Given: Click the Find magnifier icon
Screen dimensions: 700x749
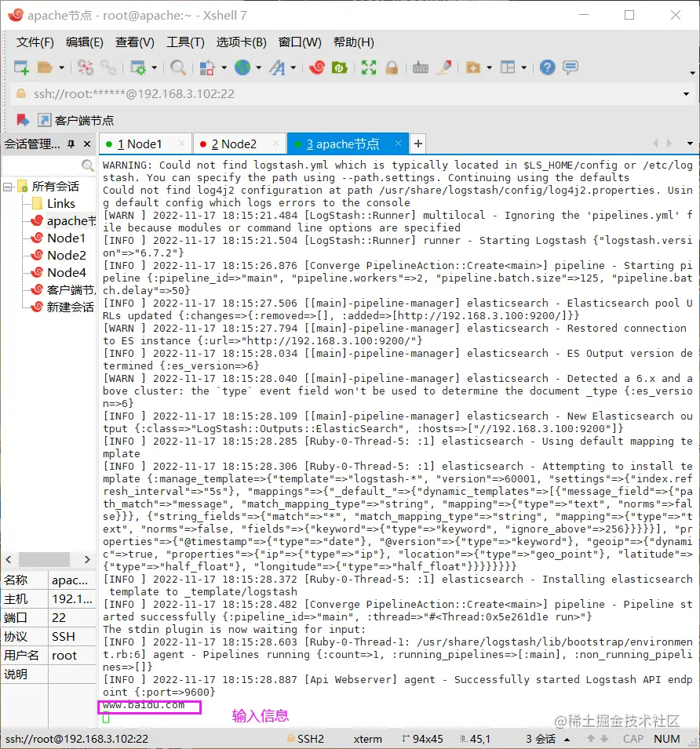Looking at the screenshot, I should (178, 67).
